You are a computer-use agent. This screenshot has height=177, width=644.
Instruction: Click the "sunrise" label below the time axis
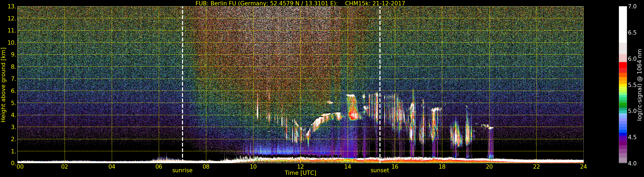182,171
